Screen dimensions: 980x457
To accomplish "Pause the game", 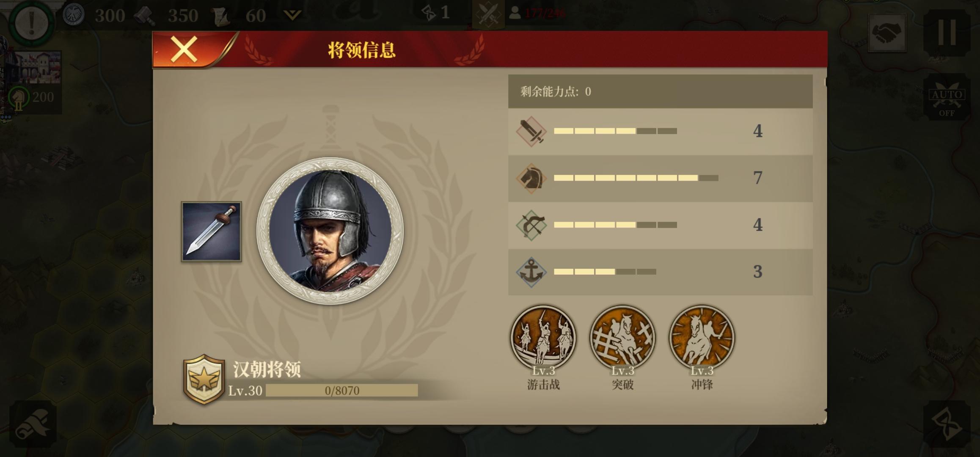I will coord(947,33).
